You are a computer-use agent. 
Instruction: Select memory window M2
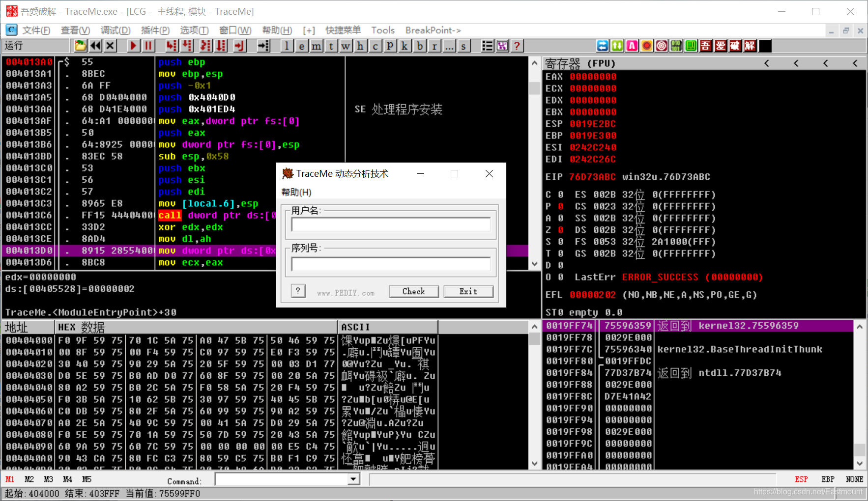29,479
